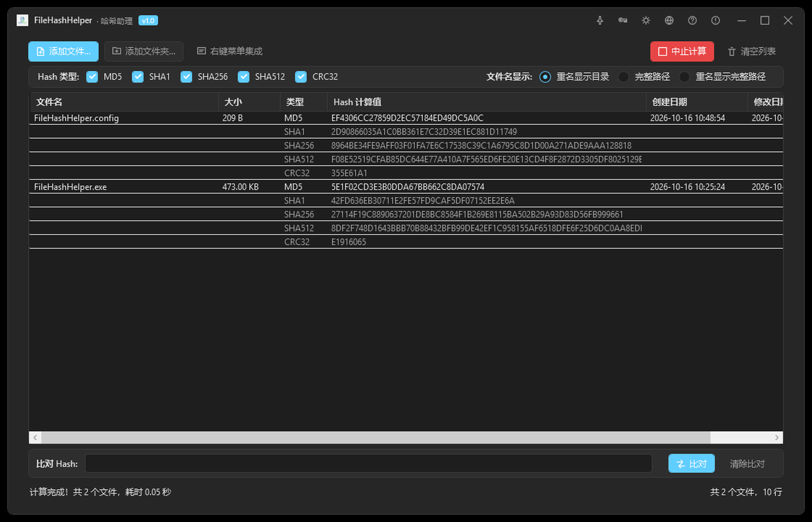Open help via the question mark icon

692,20
